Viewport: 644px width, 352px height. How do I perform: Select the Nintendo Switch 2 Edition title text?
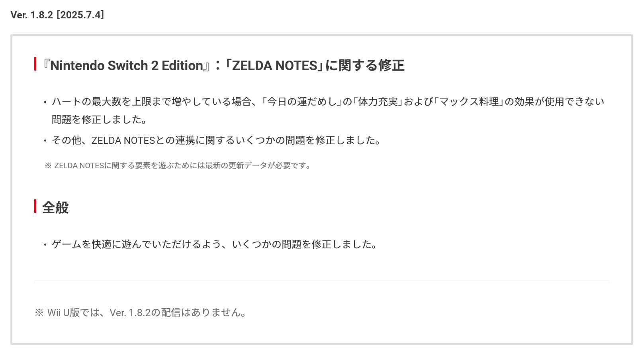pyautogui.click(x=127, y=66)
